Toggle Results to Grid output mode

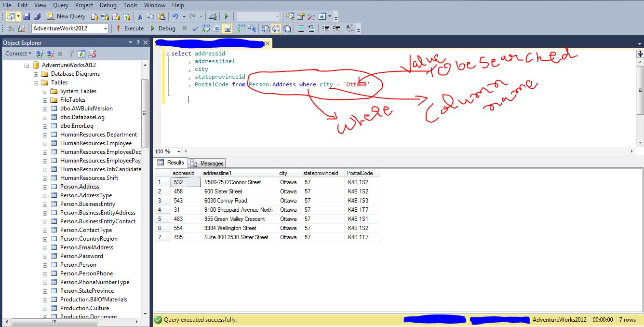tap(276, 28)
